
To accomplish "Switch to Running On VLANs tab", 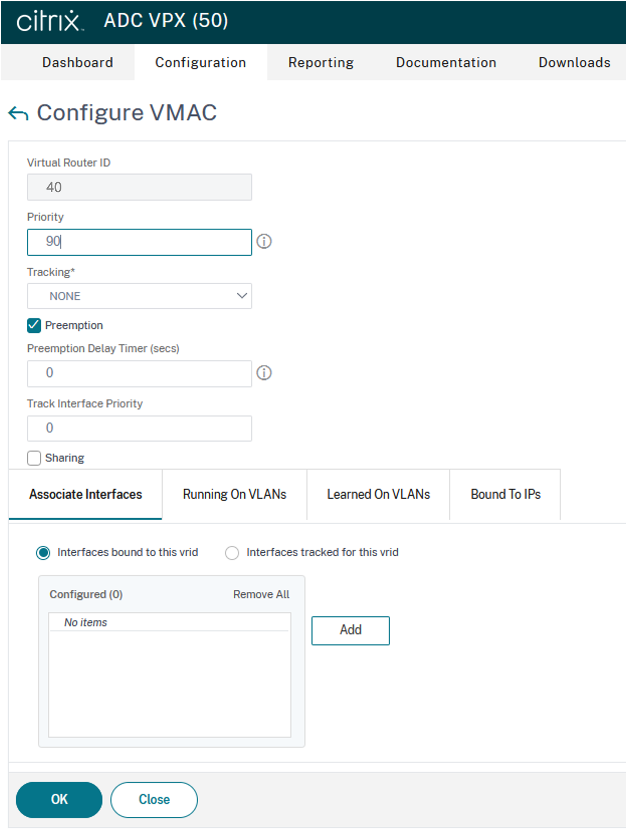I will click(x=235, y=494).
